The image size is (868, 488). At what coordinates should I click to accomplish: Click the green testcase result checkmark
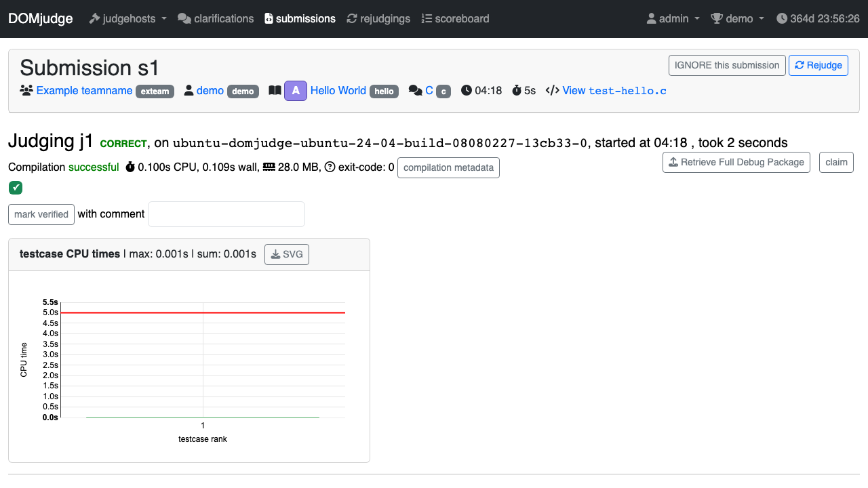coord(16,188)
